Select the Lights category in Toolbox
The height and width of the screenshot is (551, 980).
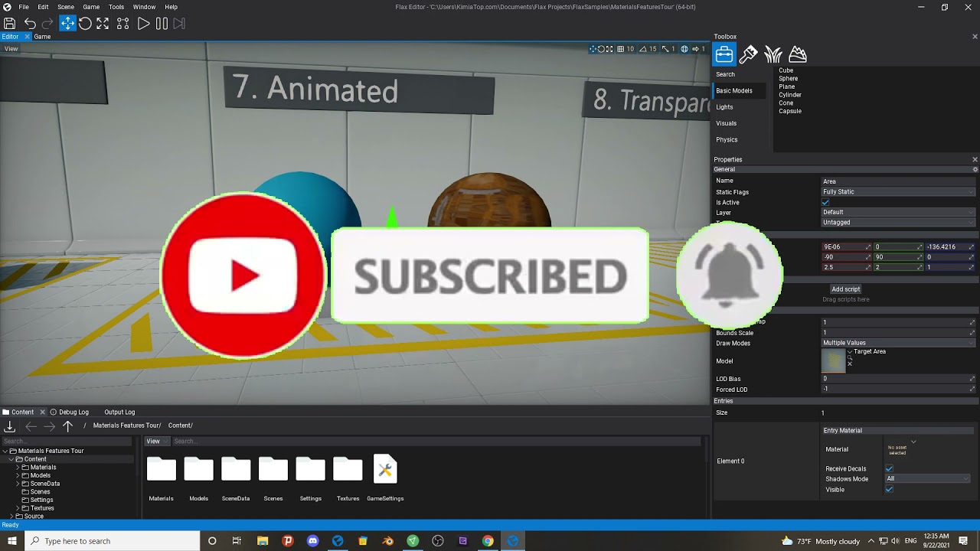tap(724, 107)
